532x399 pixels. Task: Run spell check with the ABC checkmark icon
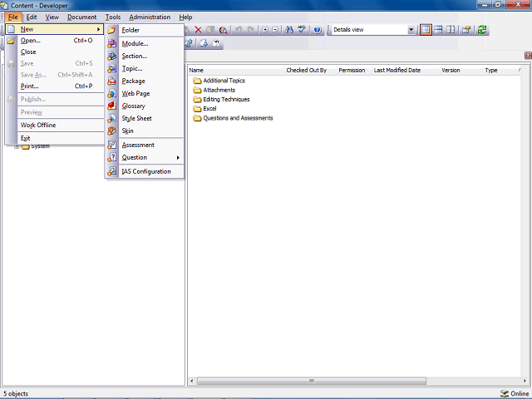(302, 30)
